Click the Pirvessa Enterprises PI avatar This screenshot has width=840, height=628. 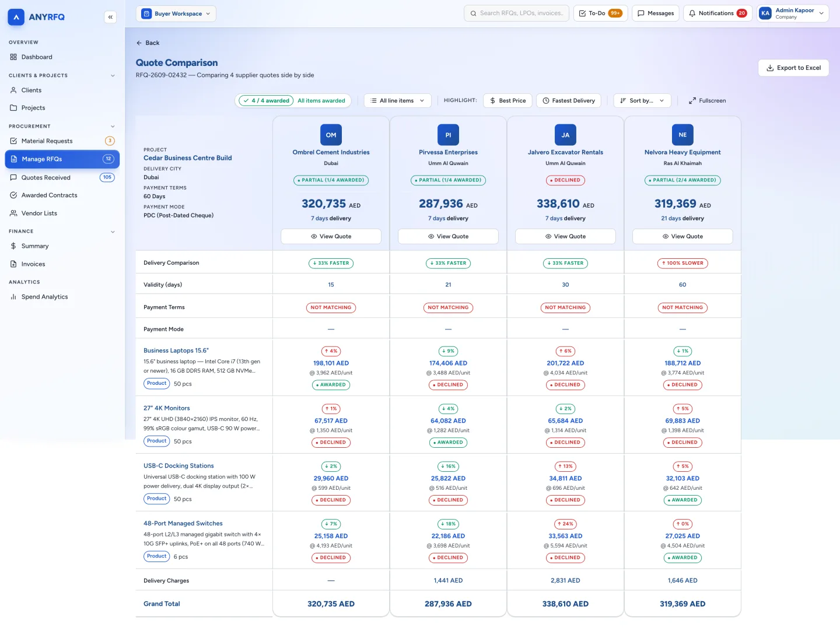click(448, 135)
